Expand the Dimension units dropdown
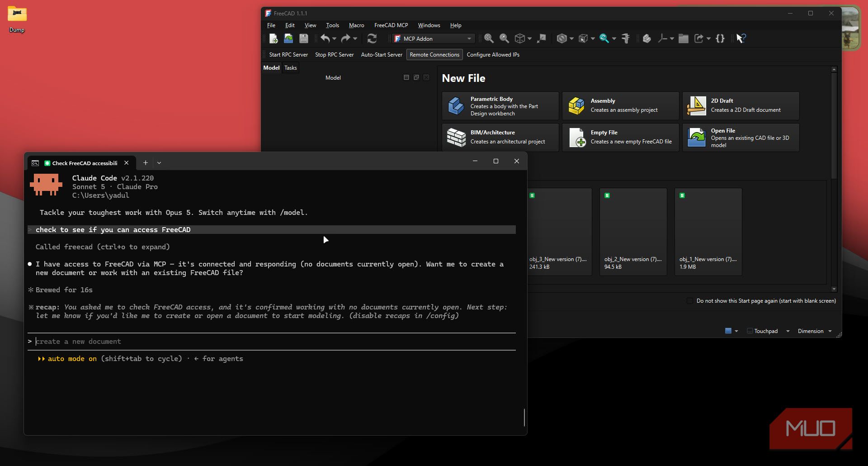Viewport: 868px width, 466px height. [830, 331]
